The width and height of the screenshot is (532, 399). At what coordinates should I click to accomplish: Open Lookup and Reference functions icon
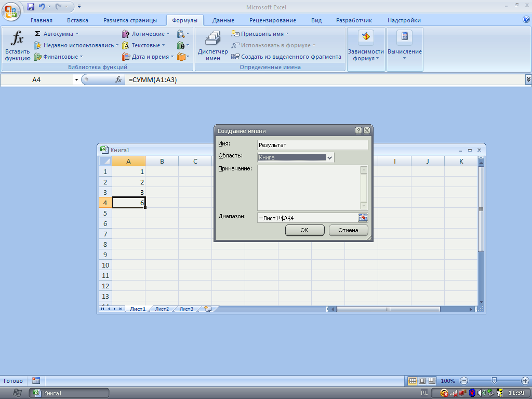pos(181,34)
